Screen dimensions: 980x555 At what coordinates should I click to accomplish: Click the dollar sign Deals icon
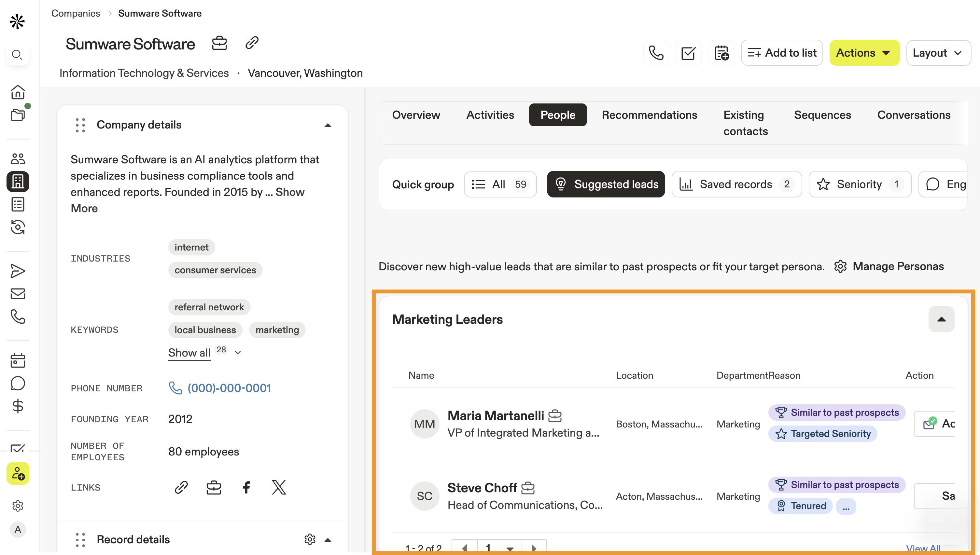click(18, 406)
